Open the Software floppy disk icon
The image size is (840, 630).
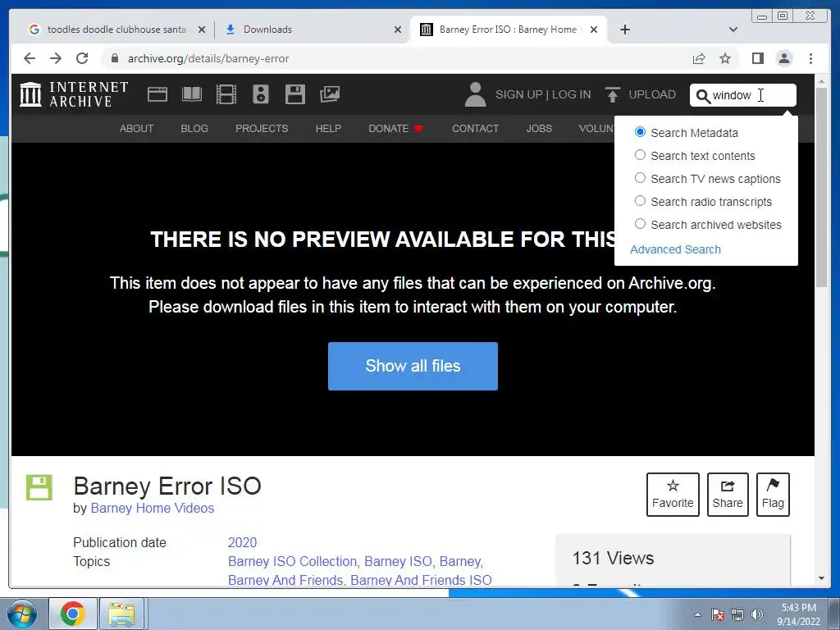[x=295, y=94]
